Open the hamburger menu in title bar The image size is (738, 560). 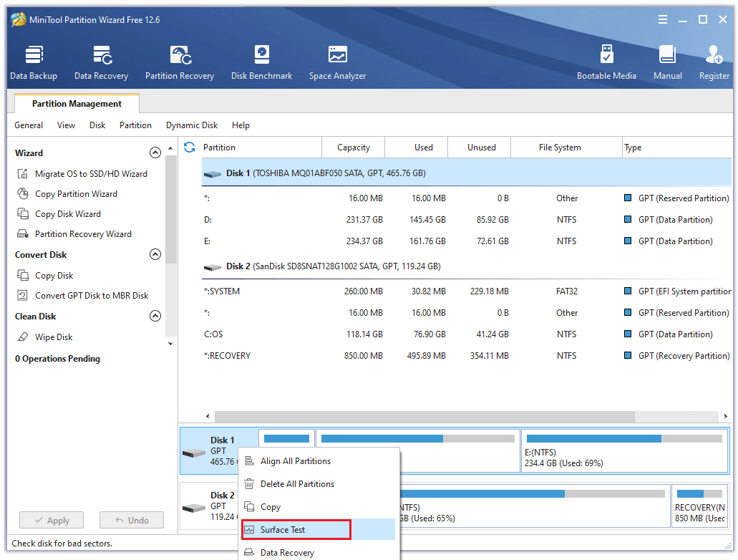click(663, 19)
